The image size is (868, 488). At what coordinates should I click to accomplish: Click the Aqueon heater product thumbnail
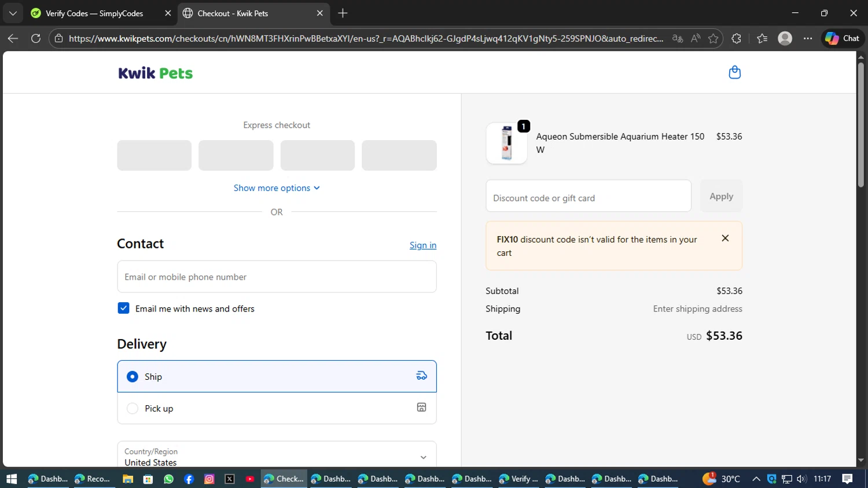coord(507,143)
